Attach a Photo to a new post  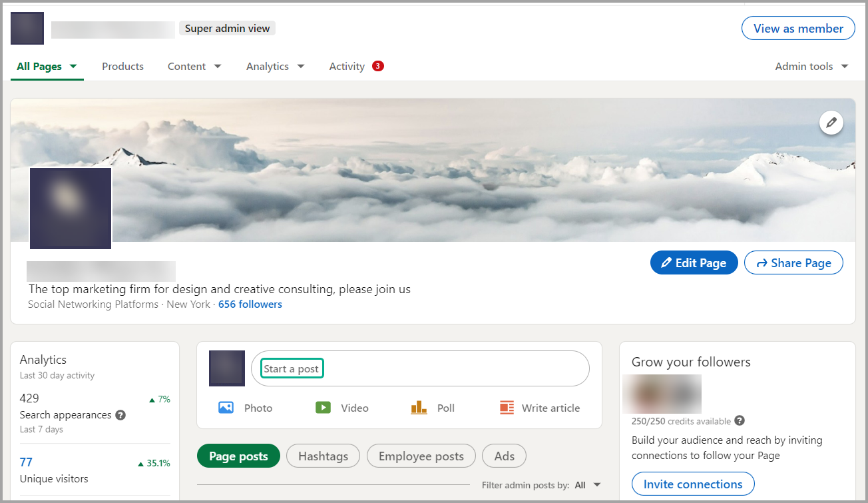(246, 408)
